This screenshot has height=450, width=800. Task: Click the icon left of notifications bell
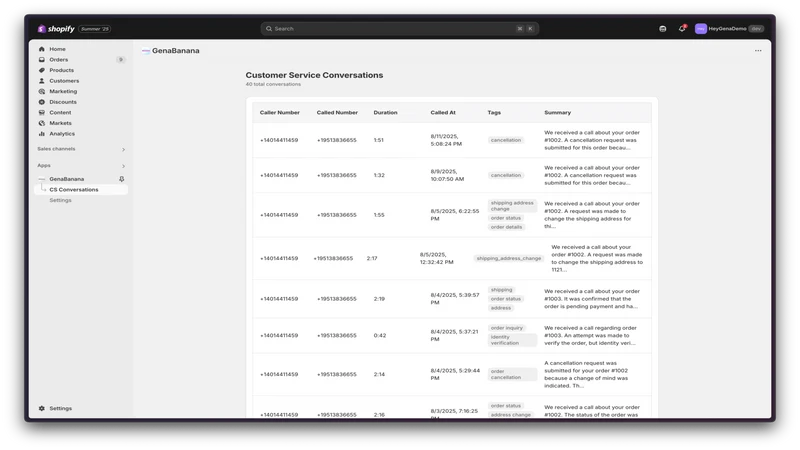click(663, 29)
